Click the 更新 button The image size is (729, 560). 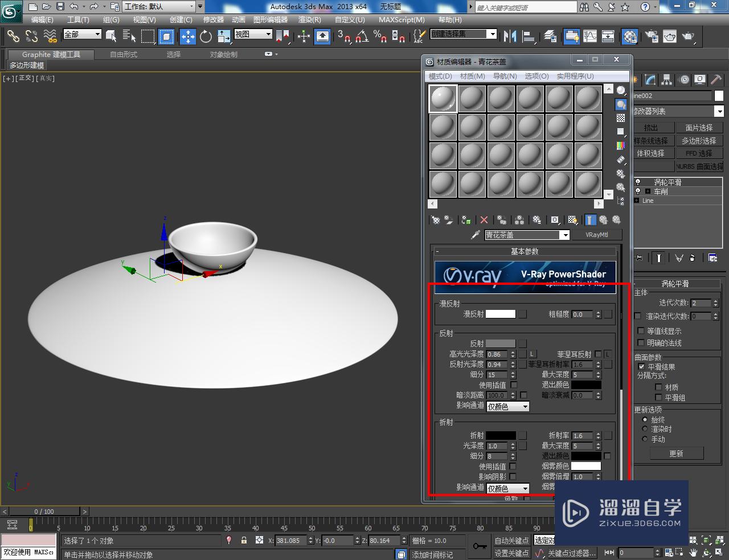pos(676,453)
